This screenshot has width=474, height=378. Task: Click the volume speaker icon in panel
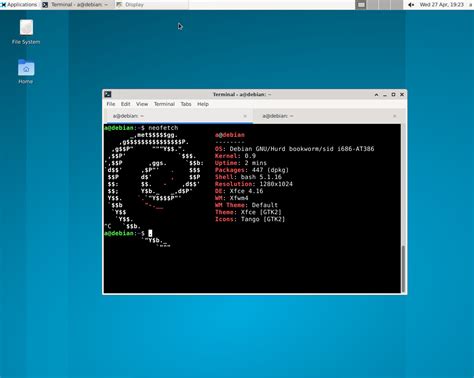[x=411, y=5]
